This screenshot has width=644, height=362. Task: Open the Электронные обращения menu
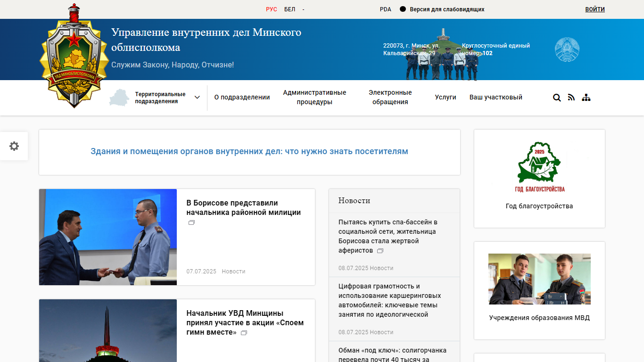[x=390, y=98]
